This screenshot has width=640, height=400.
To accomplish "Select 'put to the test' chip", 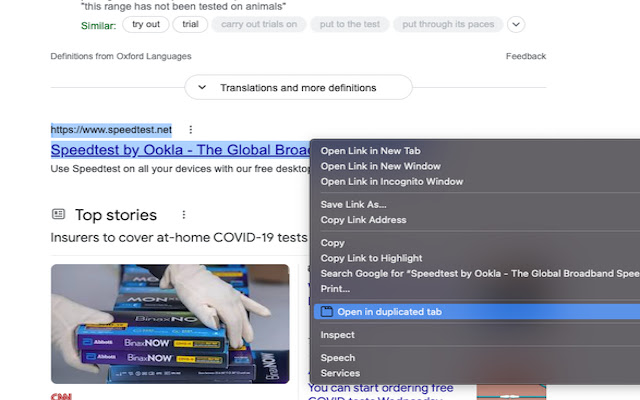I will tap(350, 24).
